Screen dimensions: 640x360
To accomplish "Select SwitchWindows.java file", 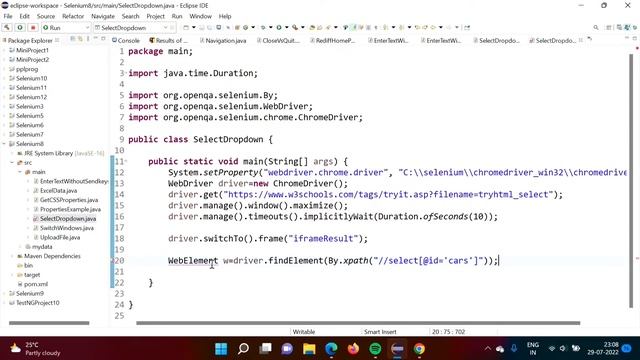I will click(x=67, y=229).
